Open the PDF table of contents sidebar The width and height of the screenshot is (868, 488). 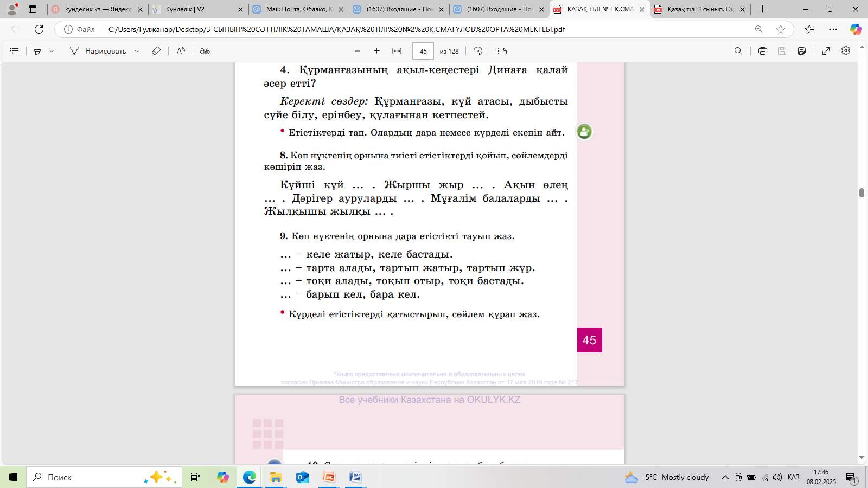pyautogui.click(x=15, y=51)
